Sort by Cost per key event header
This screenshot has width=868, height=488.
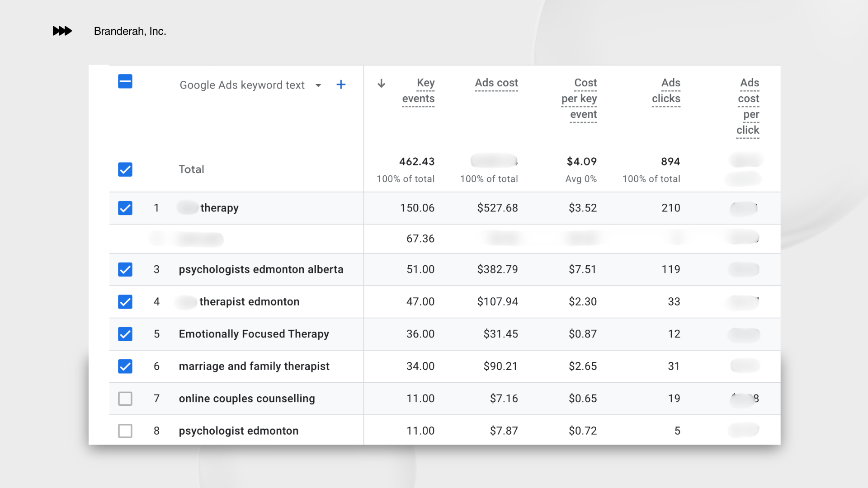(x=579, y=99)
